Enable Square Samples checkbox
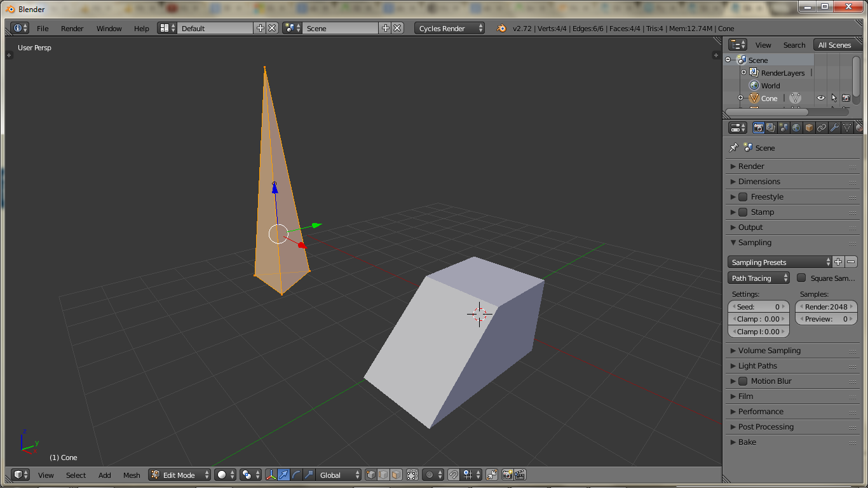Viewport: 868px width, 488px height. [x=801, y=278]
